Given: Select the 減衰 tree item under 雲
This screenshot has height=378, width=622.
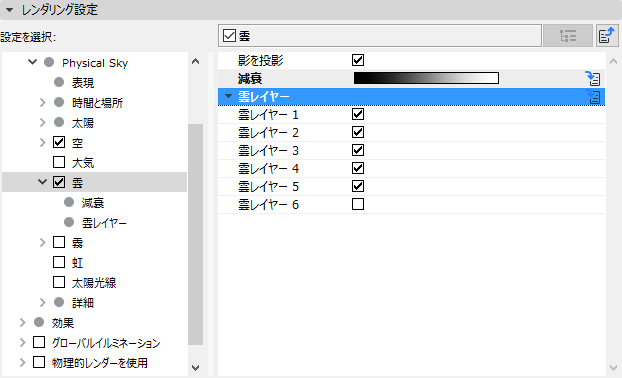Looking at the screenshot, I should click(x=93, y=203).
